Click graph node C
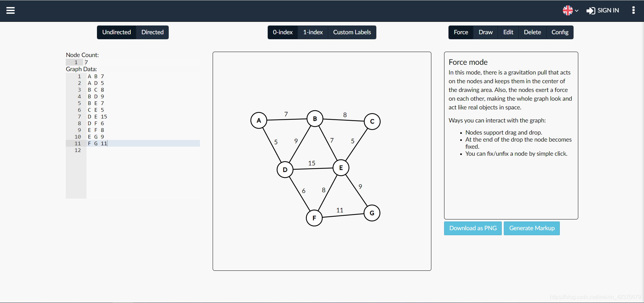 pyautogui.click(x=372, y=121)
